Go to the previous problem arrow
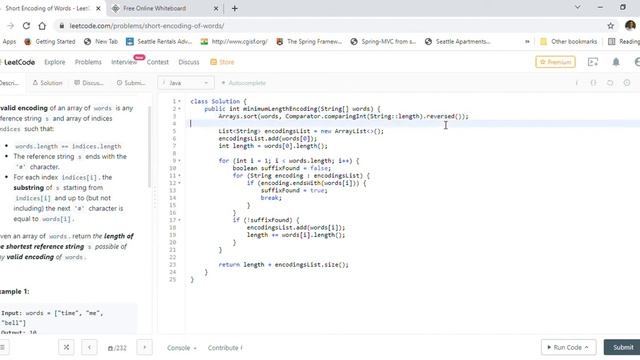Screen dimensions: 640x360 89,348
